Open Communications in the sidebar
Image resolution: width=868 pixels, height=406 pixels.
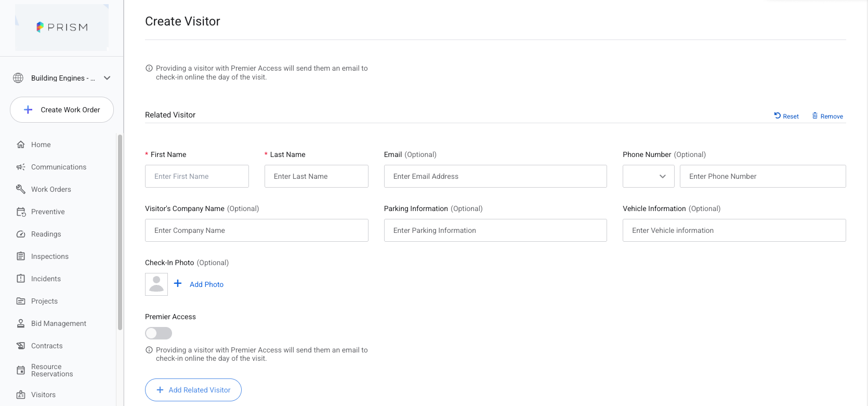coord(59,167)
